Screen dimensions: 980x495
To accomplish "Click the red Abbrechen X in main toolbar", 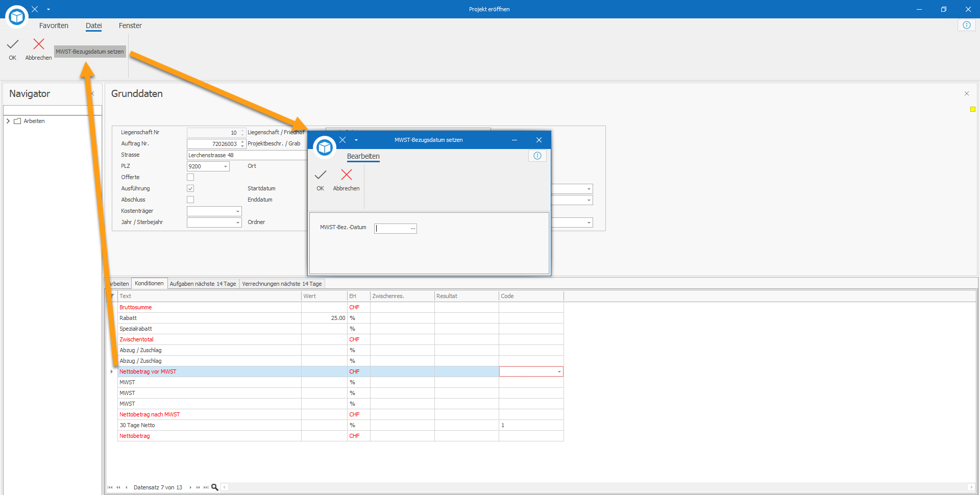I will 39,44.
